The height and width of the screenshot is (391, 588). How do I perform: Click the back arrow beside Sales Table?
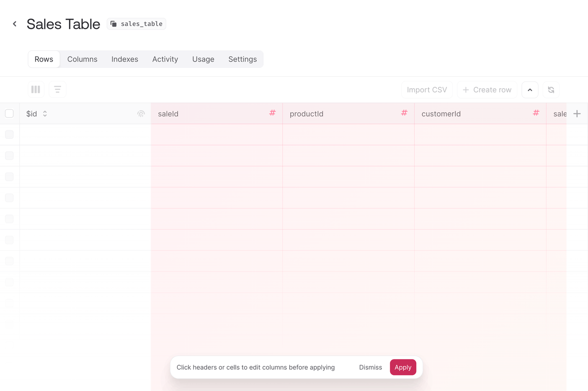(x=15, y=24)
